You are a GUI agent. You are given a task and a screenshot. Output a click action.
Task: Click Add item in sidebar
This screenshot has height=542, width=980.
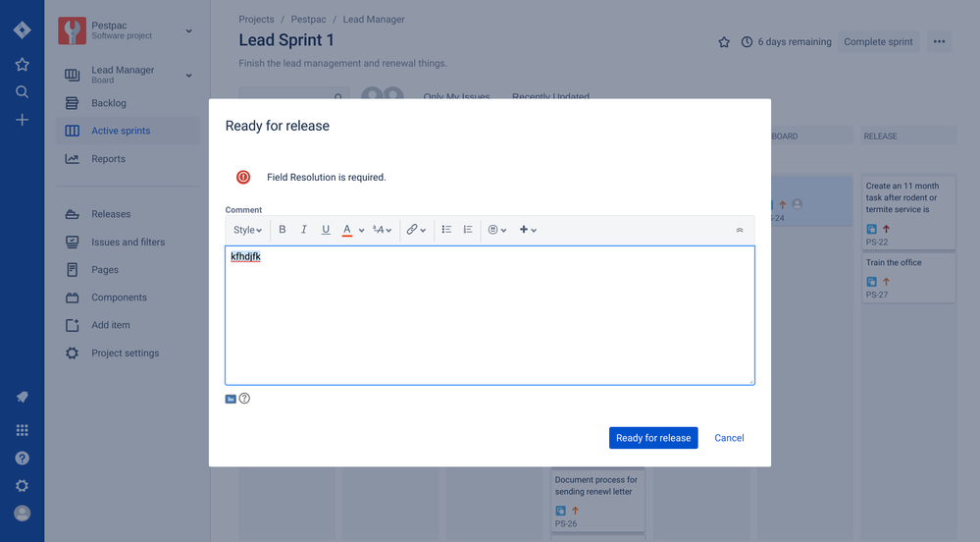click(129, 325)
